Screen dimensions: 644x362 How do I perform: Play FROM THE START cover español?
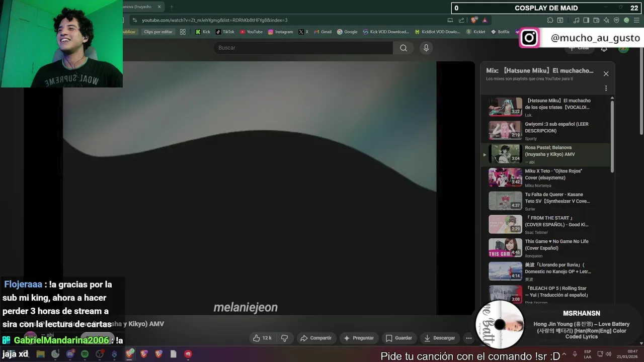(x=546, y=224)
